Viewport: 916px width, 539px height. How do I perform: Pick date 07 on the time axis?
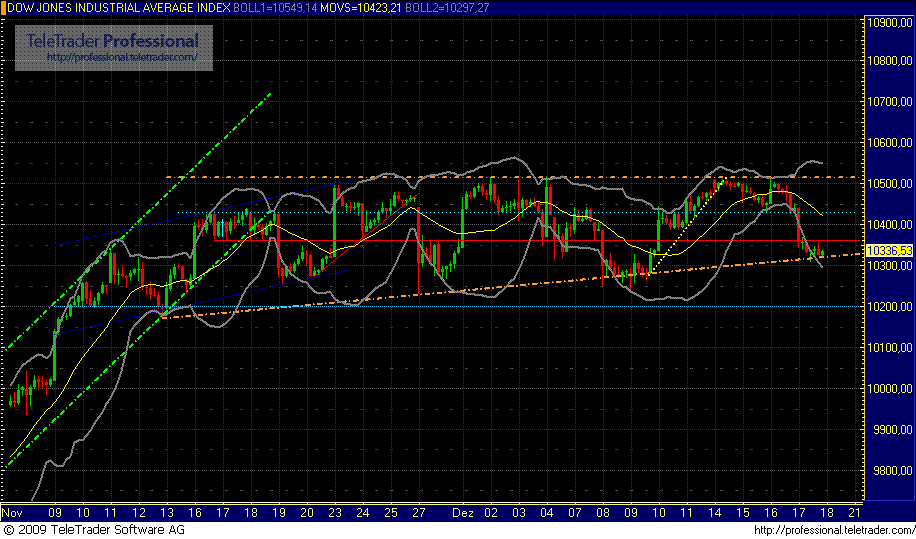click(575, 513)
